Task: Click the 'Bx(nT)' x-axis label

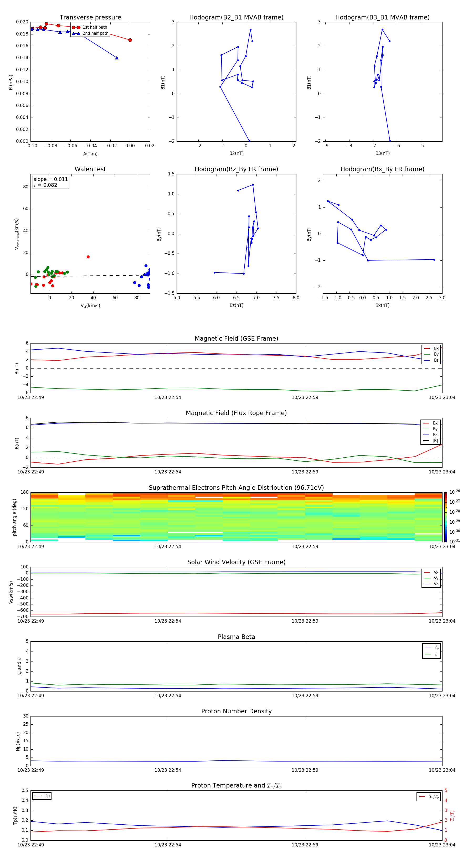Action: click(x=382, y=305)
